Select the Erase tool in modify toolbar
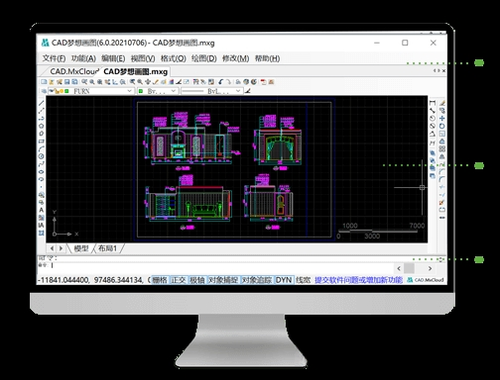 [442, 103]
